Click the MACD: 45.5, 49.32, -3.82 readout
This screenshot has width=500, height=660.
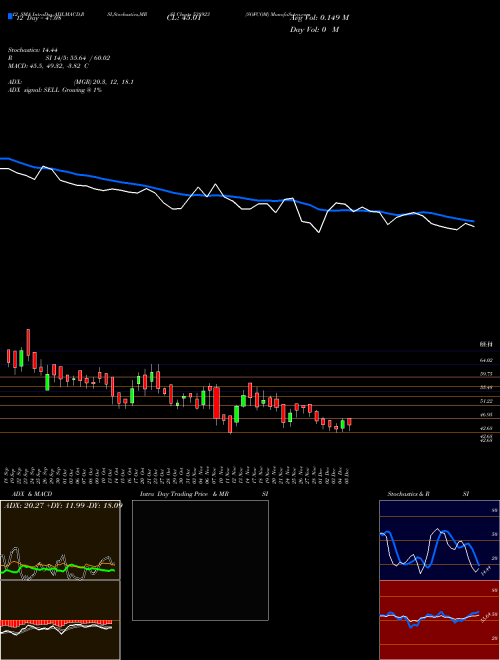[x=48, y=66]
